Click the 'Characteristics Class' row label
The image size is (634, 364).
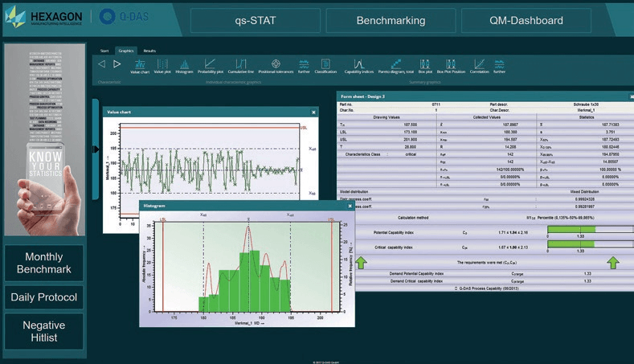pyautogui.click(x=362, y=154)
